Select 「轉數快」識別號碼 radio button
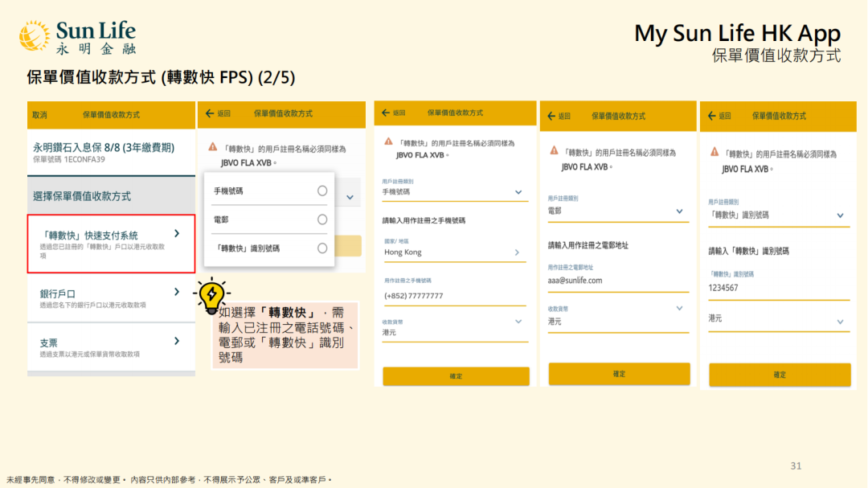The width and height of the screenshot is (868, 488). coord(322,248)
